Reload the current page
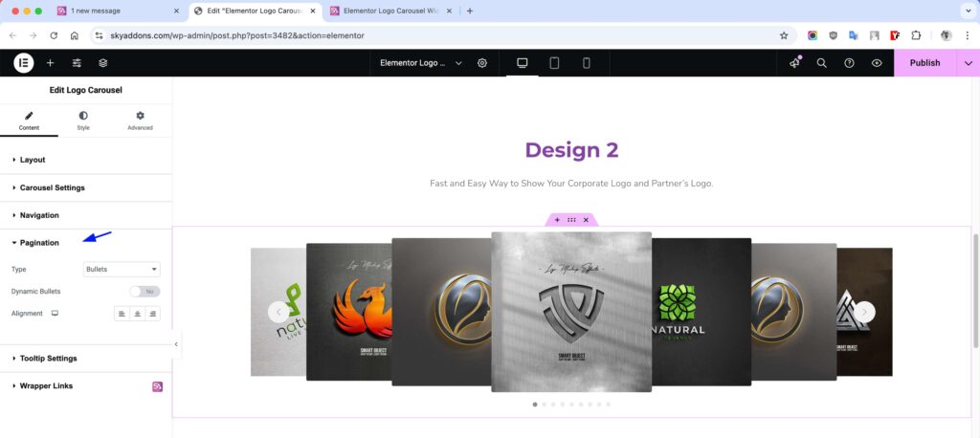The width and height of the screenshot is (980, 438). point(54,35)
